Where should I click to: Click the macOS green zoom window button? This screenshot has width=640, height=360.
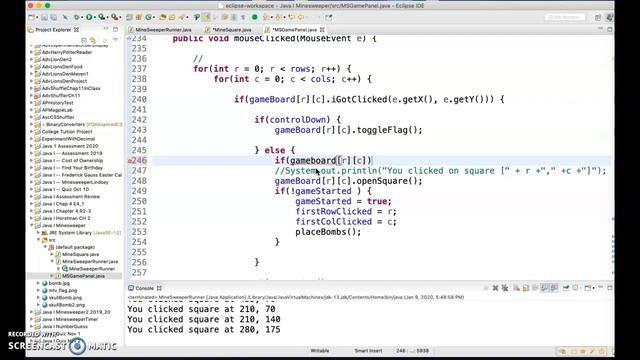click(x=47, y=6)
